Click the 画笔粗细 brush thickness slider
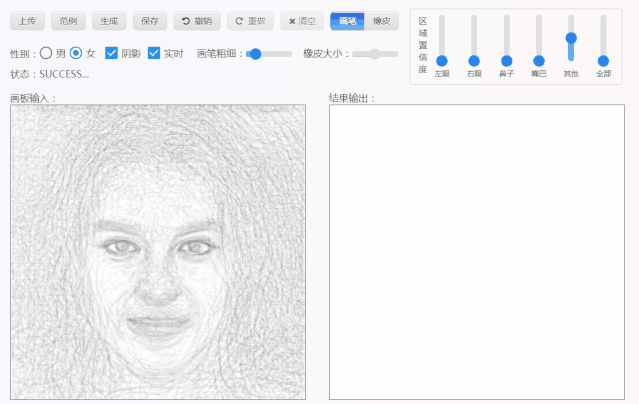 coord(255,54)
